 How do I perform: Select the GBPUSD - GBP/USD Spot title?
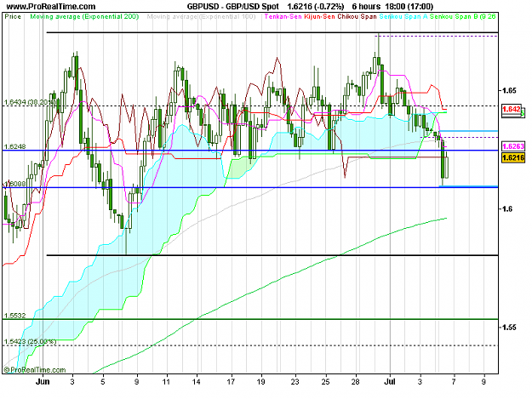[232, 7]
